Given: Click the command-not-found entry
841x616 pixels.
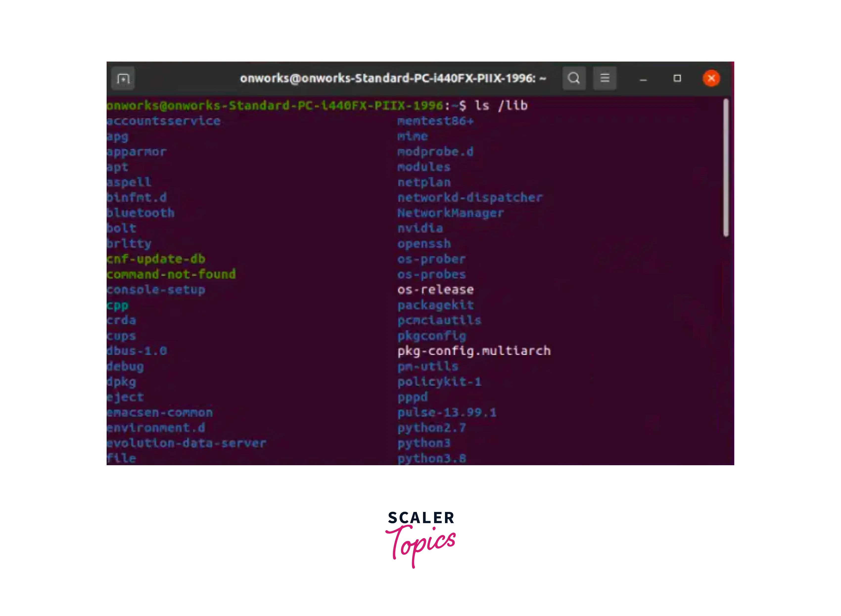Looking at the screenshot, I should [x=171, y=274].
